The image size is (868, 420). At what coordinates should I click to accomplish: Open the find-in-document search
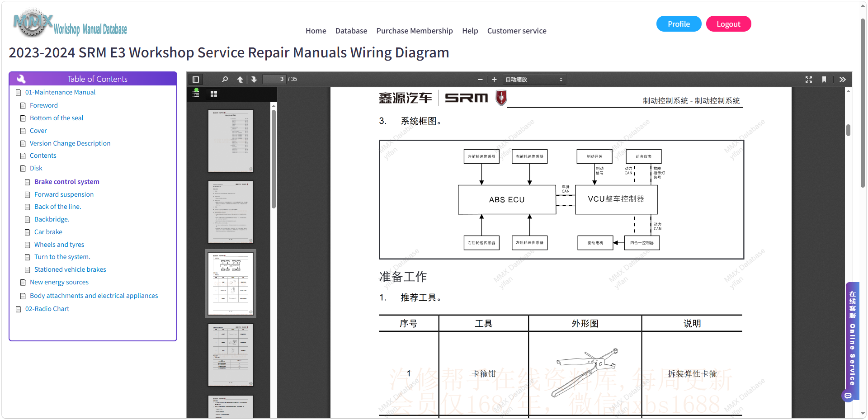click(225, 80)
